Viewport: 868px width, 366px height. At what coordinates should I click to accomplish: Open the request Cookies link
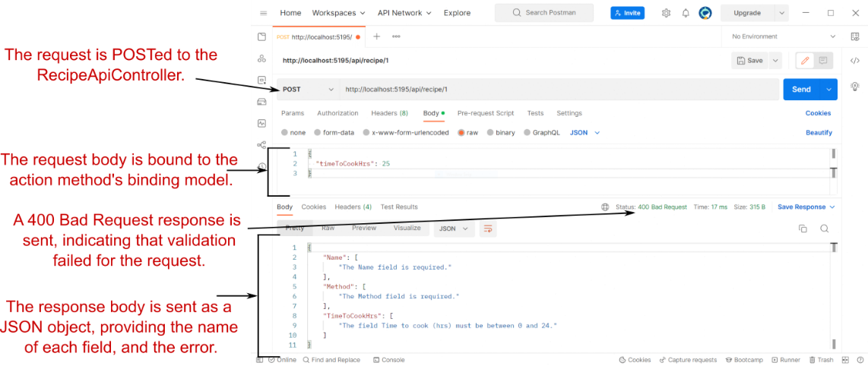(x=818, y=113)
